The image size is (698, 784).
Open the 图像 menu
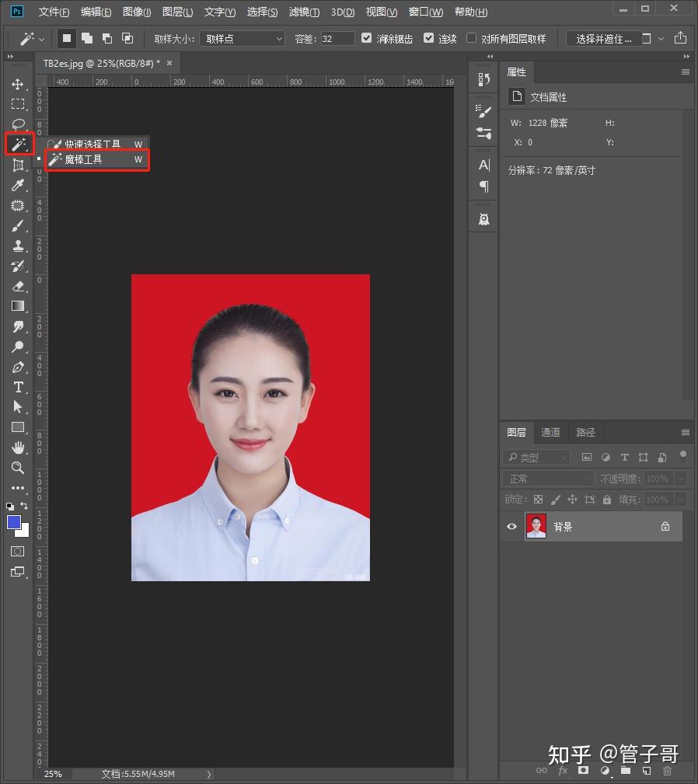click(137, 12)
